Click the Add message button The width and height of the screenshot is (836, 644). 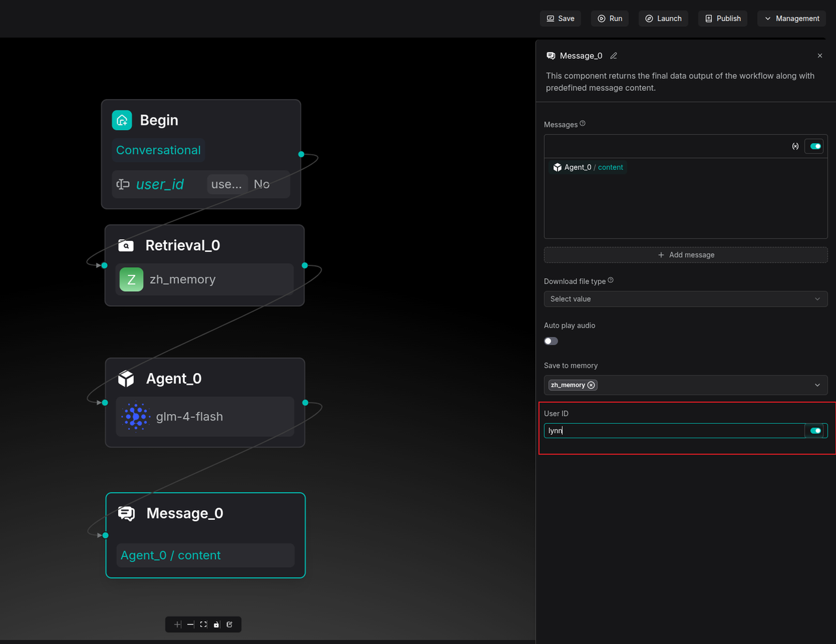[685, 255]
